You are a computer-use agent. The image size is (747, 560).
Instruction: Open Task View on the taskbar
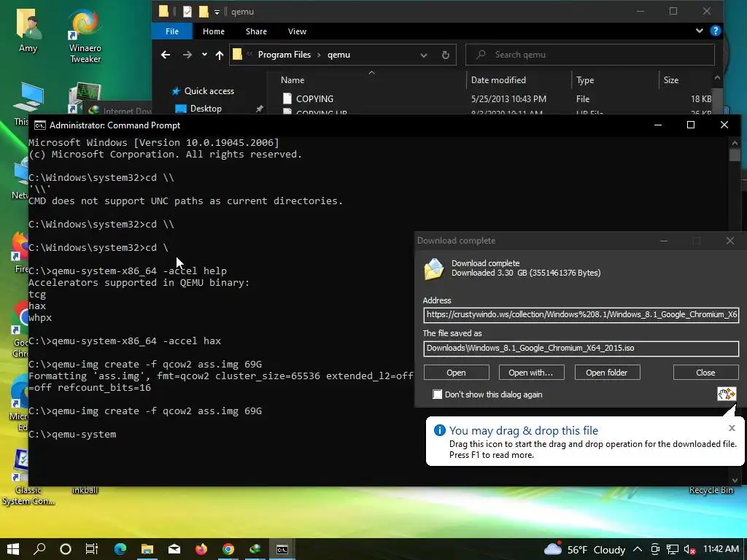click(92, 549)
